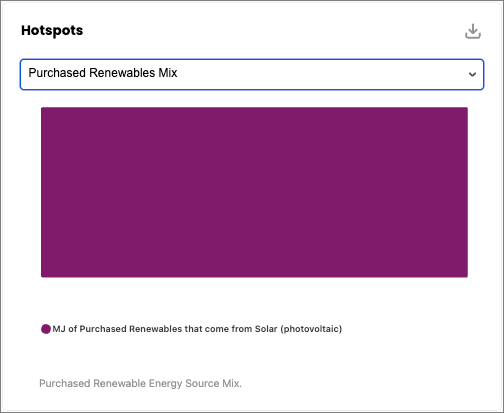Download the Hotspots chart data

[473, 31]
